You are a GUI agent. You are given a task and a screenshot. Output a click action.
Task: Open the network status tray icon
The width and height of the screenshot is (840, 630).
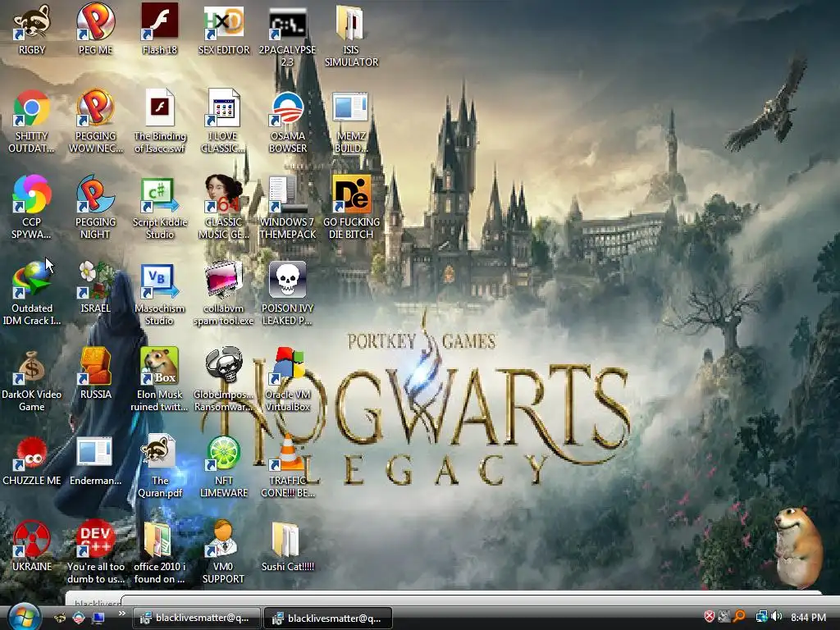click(761, 617)
